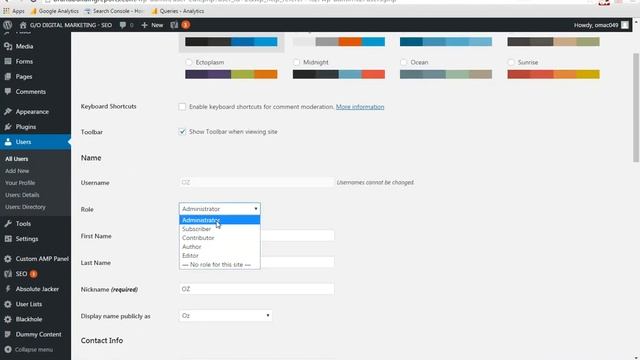Click the Midnight color palette strip
640x360 pixels.
(x=339, y=74)
